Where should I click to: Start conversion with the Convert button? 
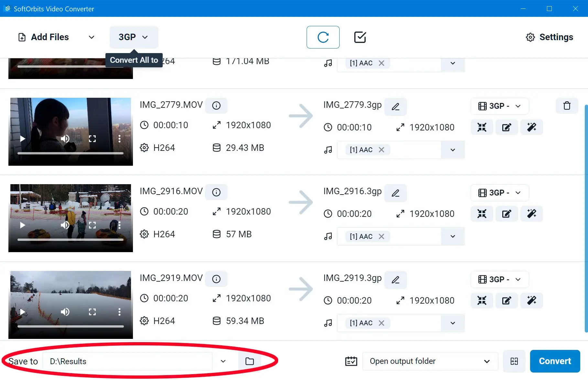tap(555, 361)
